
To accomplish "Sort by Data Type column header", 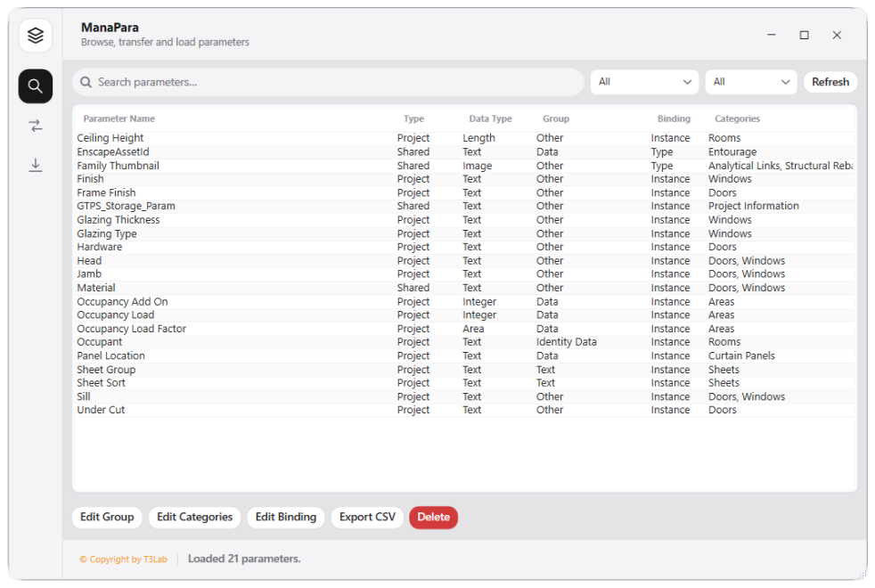I will [x=490, y=118].
